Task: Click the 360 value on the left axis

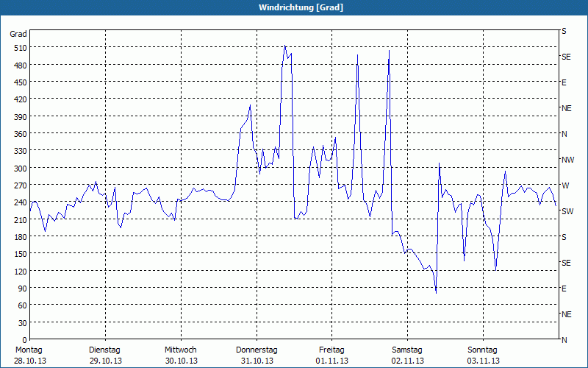Action: point(21,134)
